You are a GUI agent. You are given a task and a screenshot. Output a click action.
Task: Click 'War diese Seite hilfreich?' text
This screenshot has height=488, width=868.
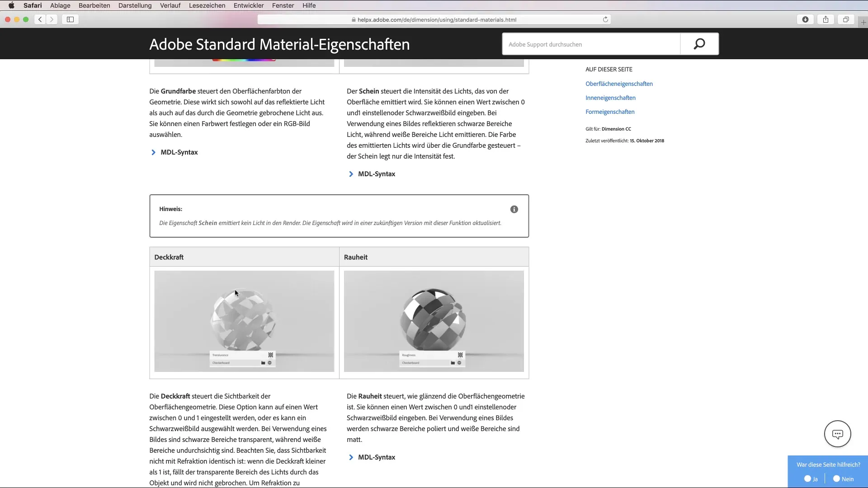tap(828, 465)
